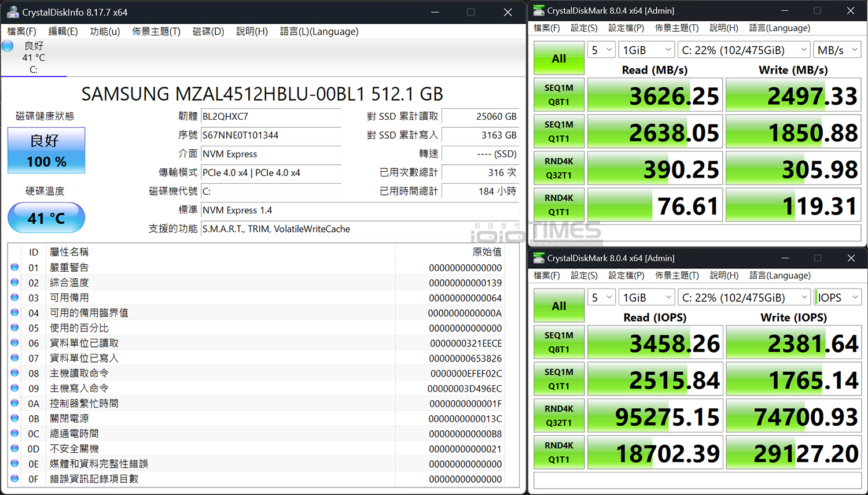868x495 pixels.
Task: Click status orb for attribute 06 資料單位已讀取
Action: (14, 342)
